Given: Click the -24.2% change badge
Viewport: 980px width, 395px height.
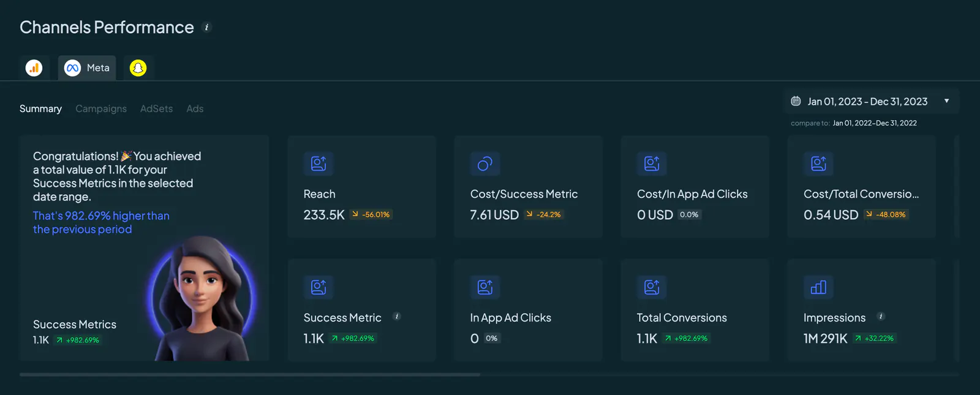Looking at the screenshot, I should pyautogui.click(x=543, y=215).
